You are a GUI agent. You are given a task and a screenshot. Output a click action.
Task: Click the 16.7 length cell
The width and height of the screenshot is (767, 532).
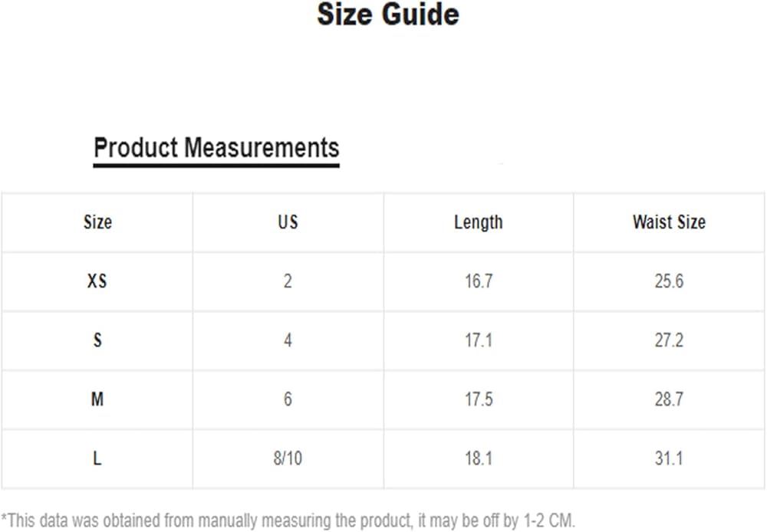click(x=479, y=281)
